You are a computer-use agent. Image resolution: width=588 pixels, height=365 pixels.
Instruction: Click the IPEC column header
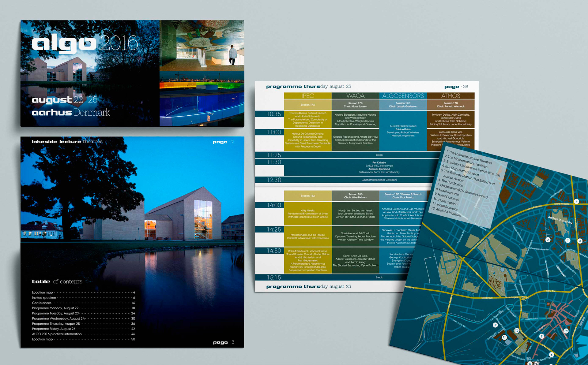click(307, 96)
